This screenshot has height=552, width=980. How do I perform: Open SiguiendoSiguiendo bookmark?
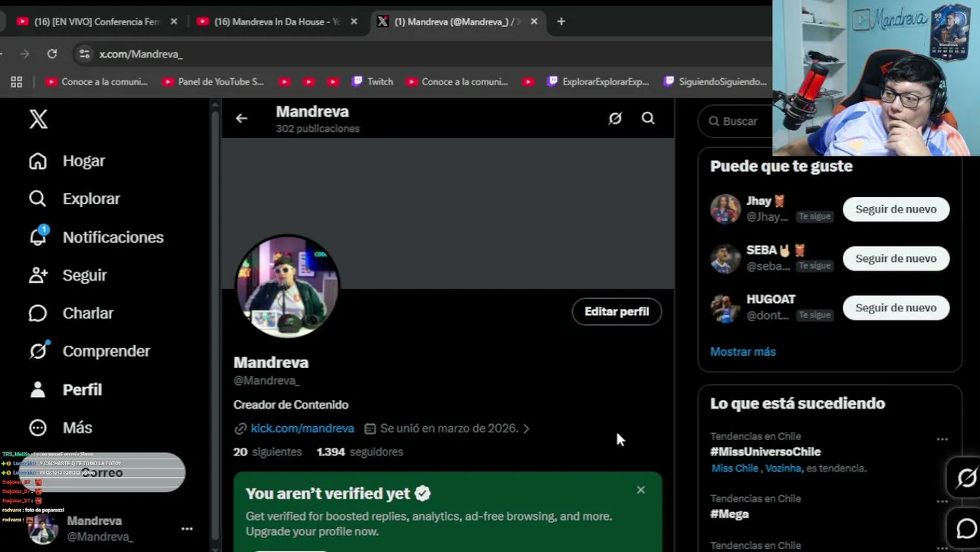click(715, 82)
